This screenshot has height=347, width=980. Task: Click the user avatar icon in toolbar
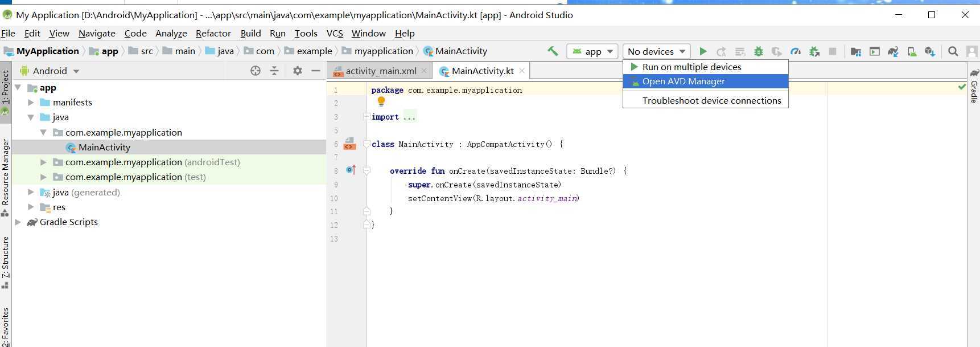point(971,51)
